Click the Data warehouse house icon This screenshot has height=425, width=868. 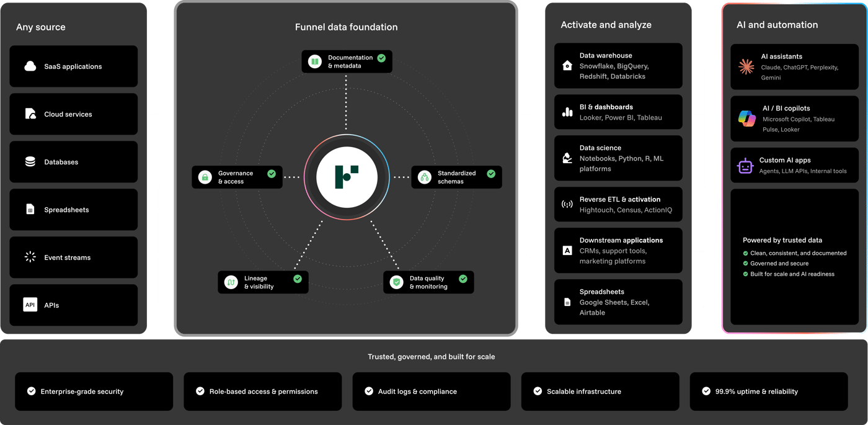tap(567, 66)
